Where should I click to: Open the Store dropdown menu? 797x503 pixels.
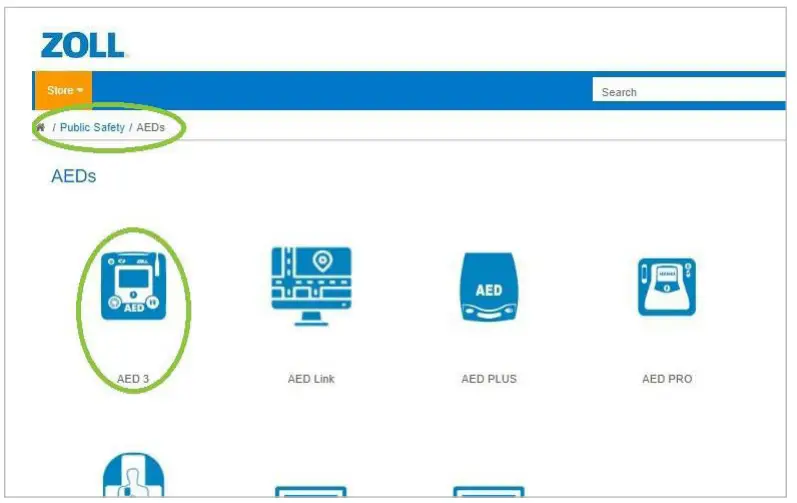tap(64, 90)
